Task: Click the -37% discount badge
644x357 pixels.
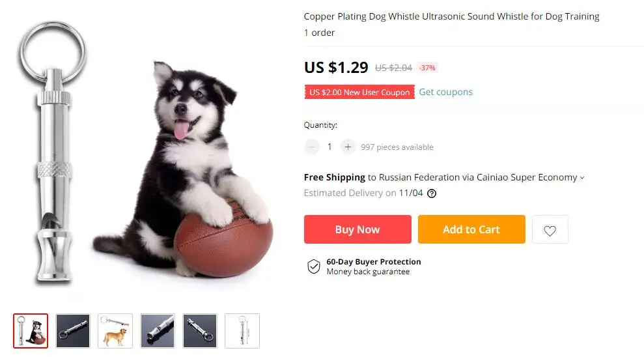Action: coord(427,68)
